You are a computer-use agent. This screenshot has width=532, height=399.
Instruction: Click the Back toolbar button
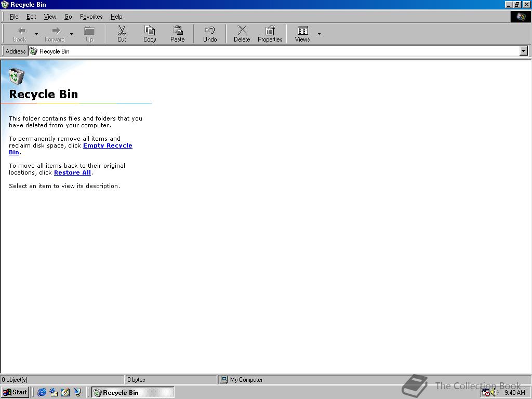[x=20, y=34]
